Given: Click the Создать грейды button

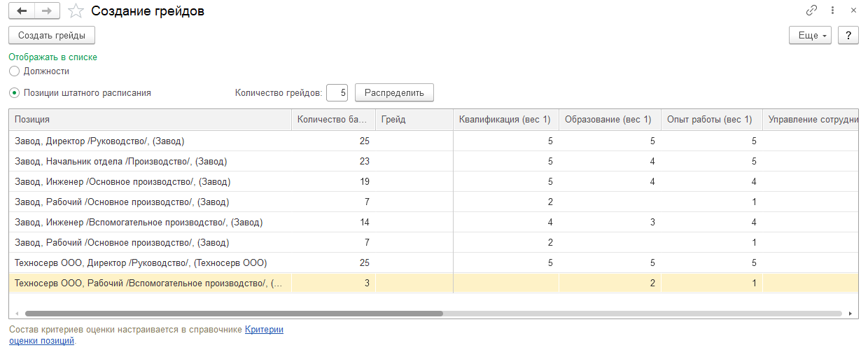Looking at the screenshot, I should [x=52, y=35].
